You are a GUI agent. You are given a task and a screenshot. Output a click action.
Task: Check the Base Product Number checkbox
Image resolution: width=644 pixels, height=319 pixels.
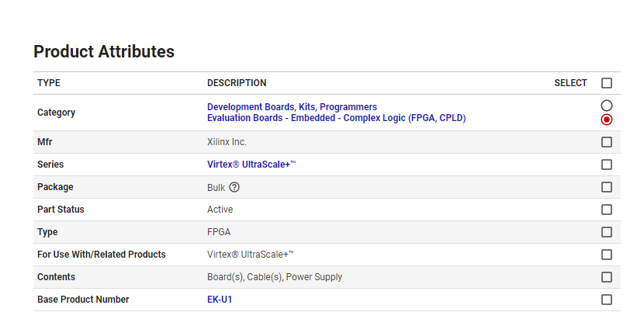[607, 300]
